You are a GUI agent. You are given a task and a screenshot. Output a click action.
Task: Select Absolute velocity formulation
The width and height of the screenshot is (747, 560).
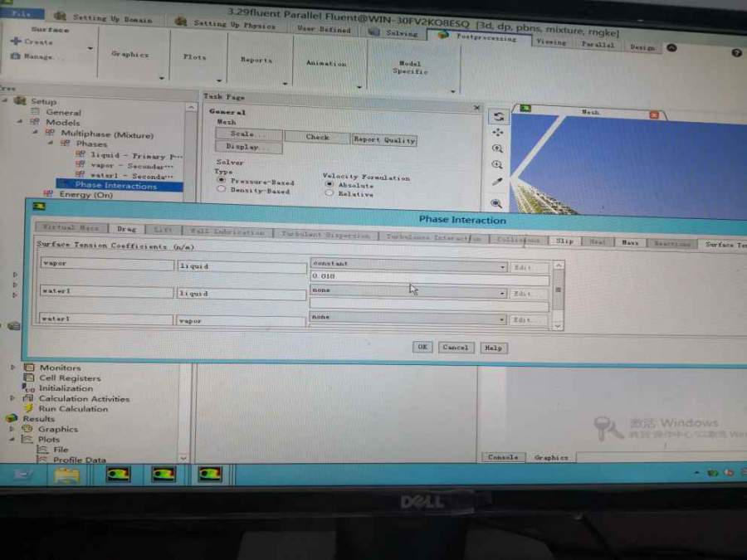coord(329,184)
